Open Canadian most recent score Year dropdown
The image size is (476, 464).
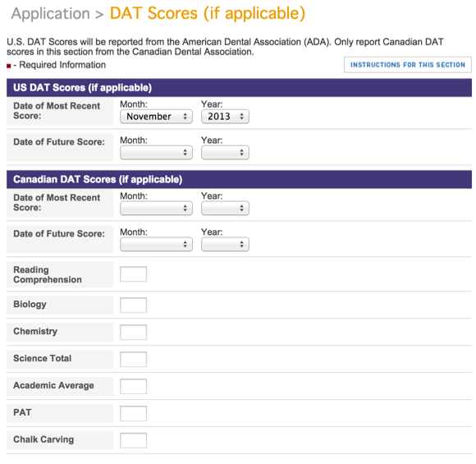(x=225, y=208)
